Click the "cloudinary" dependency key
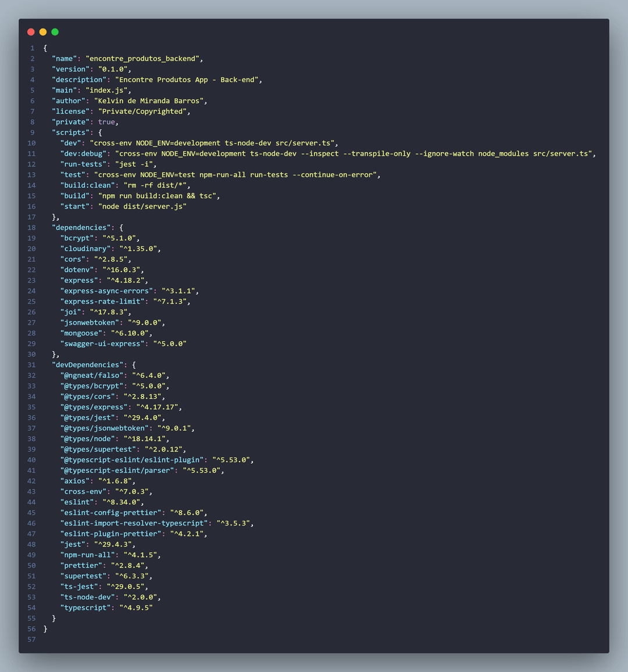The width and height of the screenshot is (628, 672). [x=85, y=249]
